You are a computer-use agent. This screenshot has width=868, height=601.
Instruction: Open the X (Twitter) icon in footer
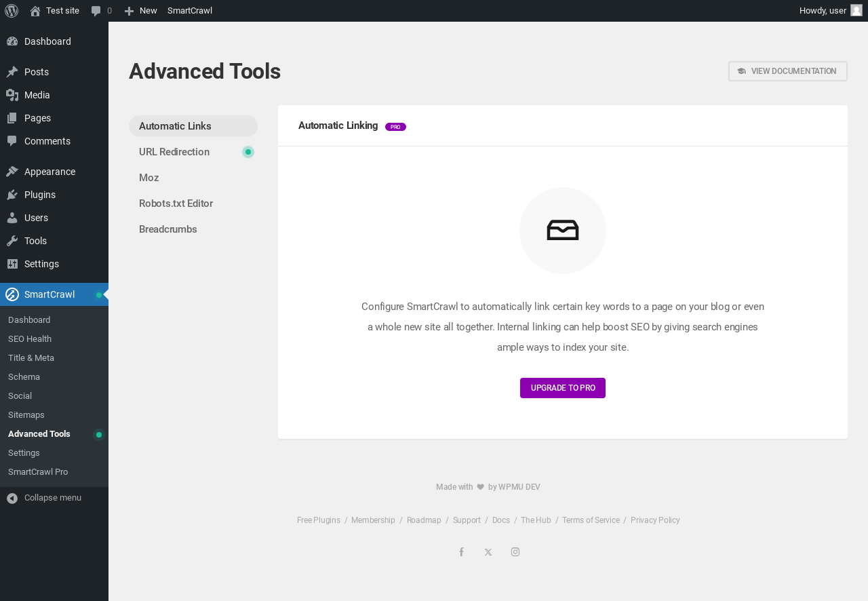point(488,552)
